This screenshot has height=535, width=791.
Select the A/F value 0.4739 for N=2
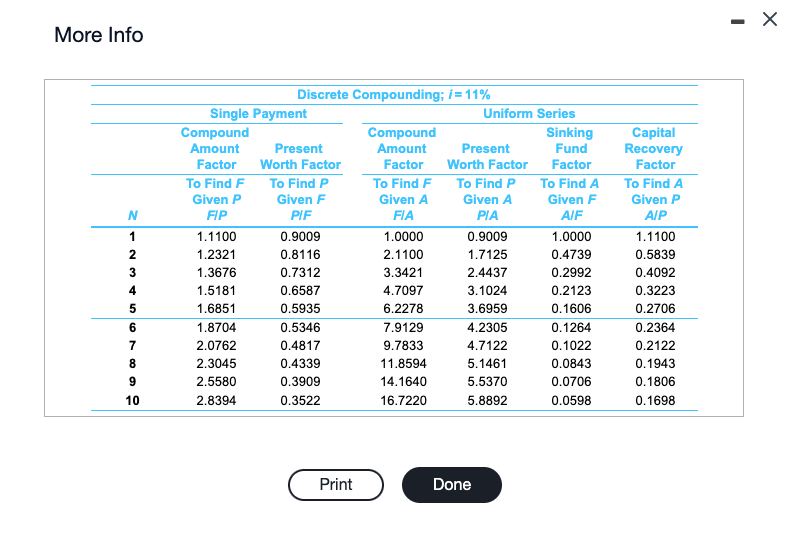[571, 254]
